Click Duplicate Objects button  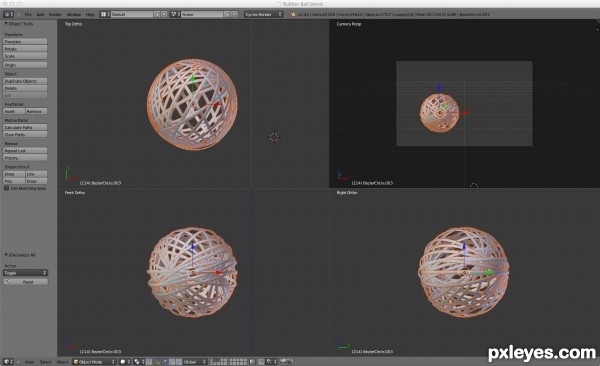[25, 81]
